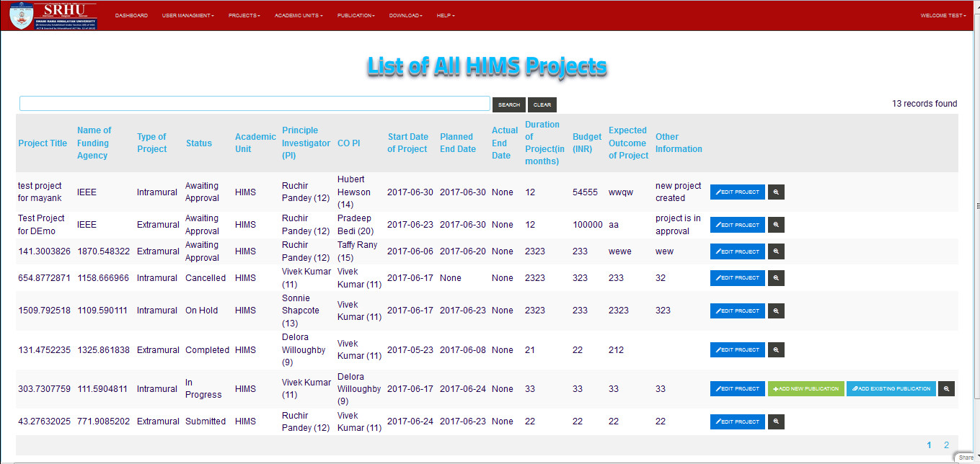Click the List of All HIMS Projects heading
The height and width of the screenshot is (464, 980).
[x=487, y=66]
